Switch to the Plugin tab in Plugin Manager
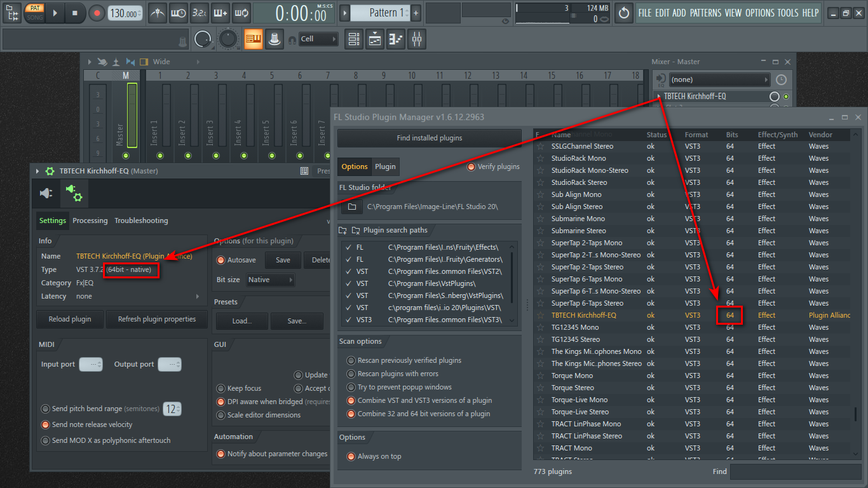 (x=385, y=166)
